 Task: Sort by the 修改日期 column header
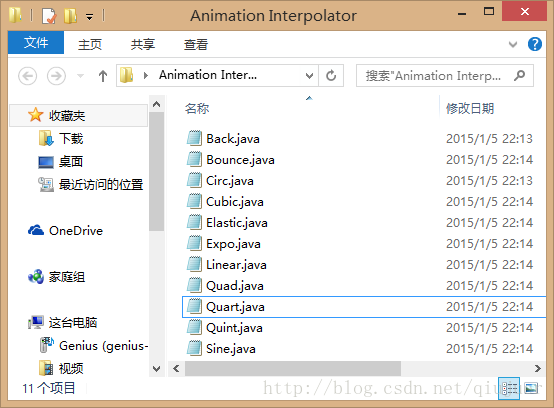(470, 108)
